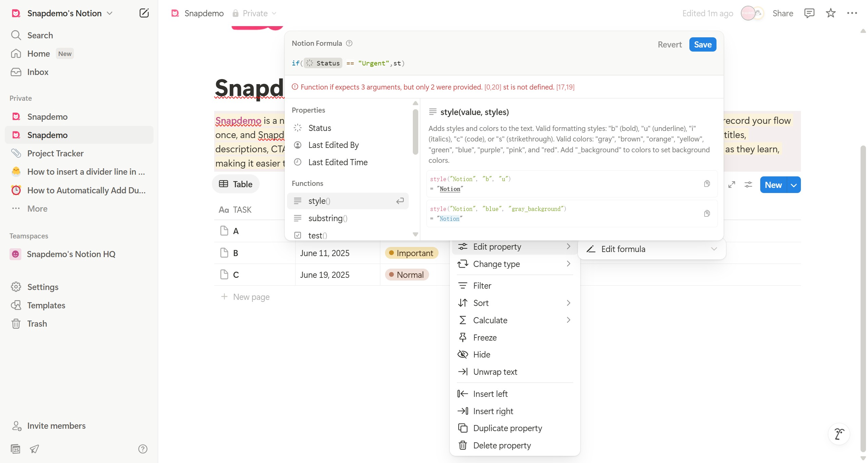Image resolution: width=868 pixels, height=463 pixels.
Task: Open Snapdemo's Notion HQ teamspace
Action: (x=79, y=254)
